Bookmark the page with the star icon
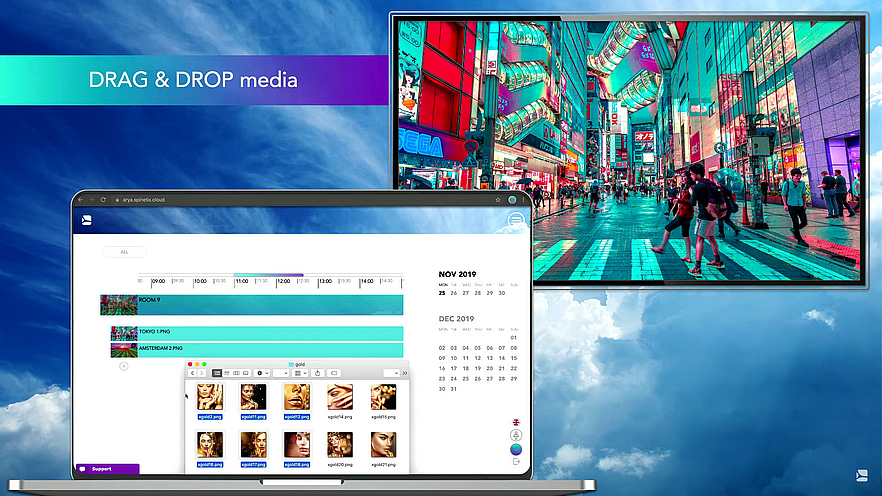882x496 pixels. coord(498,200)
